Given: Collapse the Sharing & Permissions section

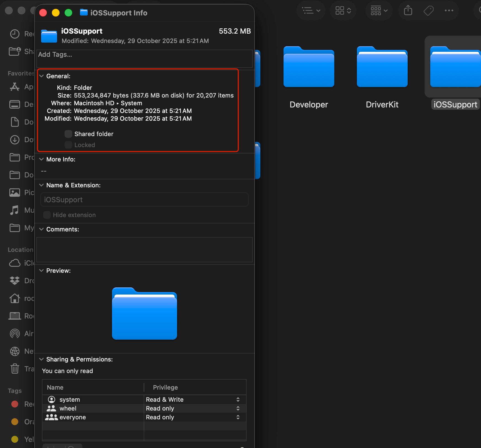Looking at the screenshot, I should tap(41, 359).
